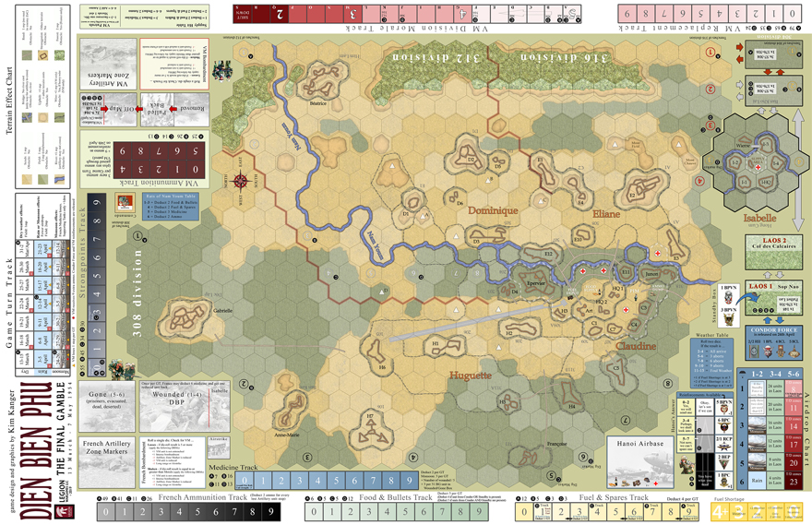Click the Epervier strongpoint label
812x525 pixels.
pyautogui.click(x=535, y=284)
